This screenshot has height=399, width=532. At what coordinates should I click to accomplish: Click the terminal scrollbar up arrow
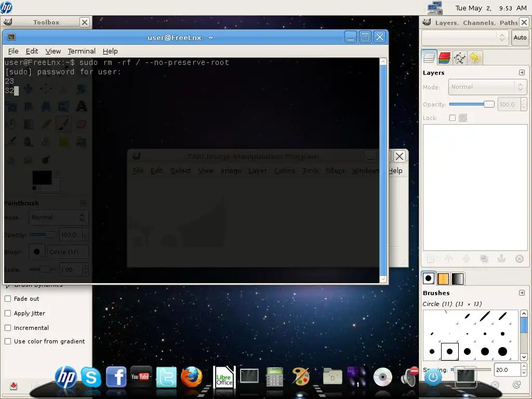pos(383,61)
